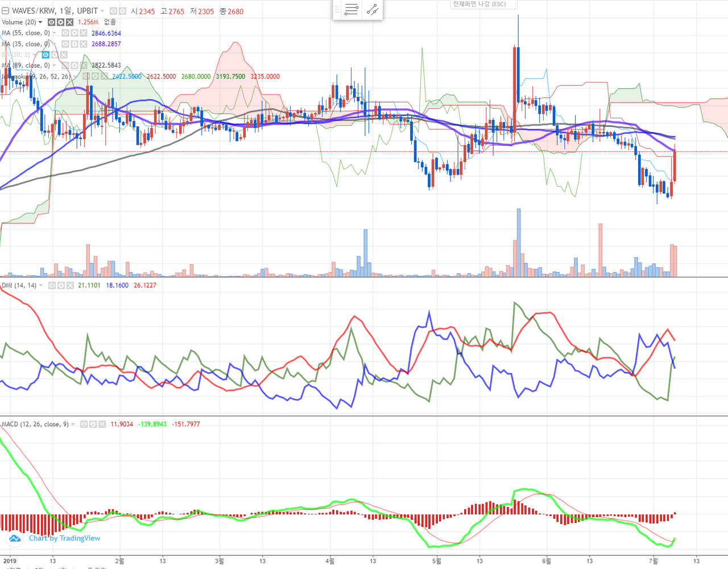Toggle visibility of the MACD indicator
Image resolution: width=728 pixels, height=569 pixels.
tap(84, 424)
